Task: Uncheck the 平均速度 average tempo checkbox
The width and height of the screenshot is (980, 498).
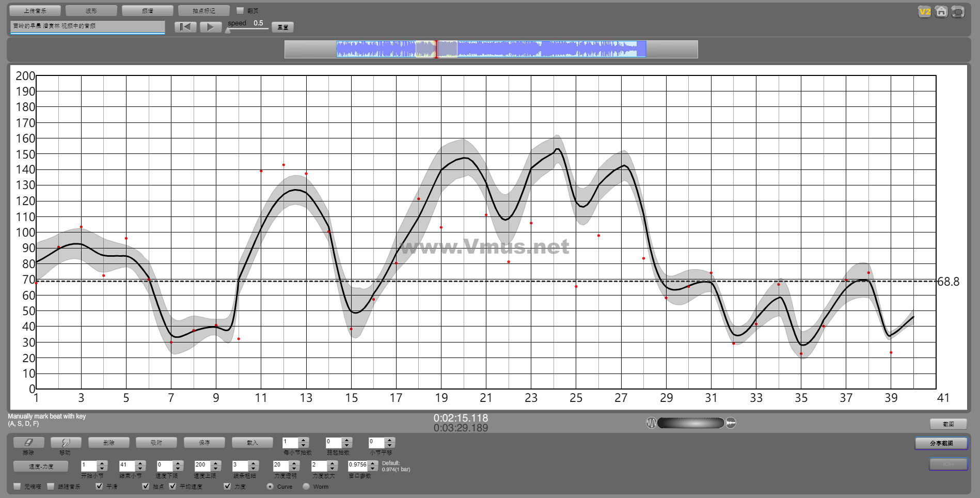Action: 173,486
